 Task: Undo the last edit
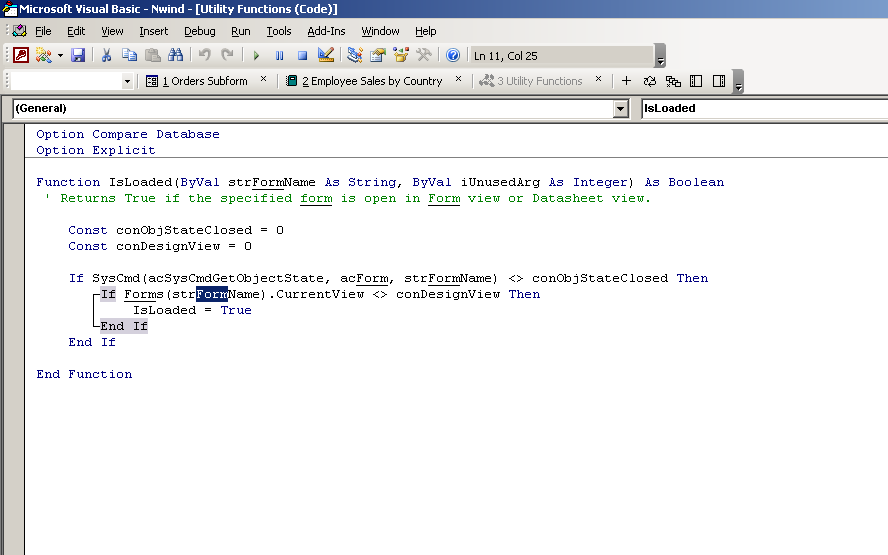tap(204, 55)
